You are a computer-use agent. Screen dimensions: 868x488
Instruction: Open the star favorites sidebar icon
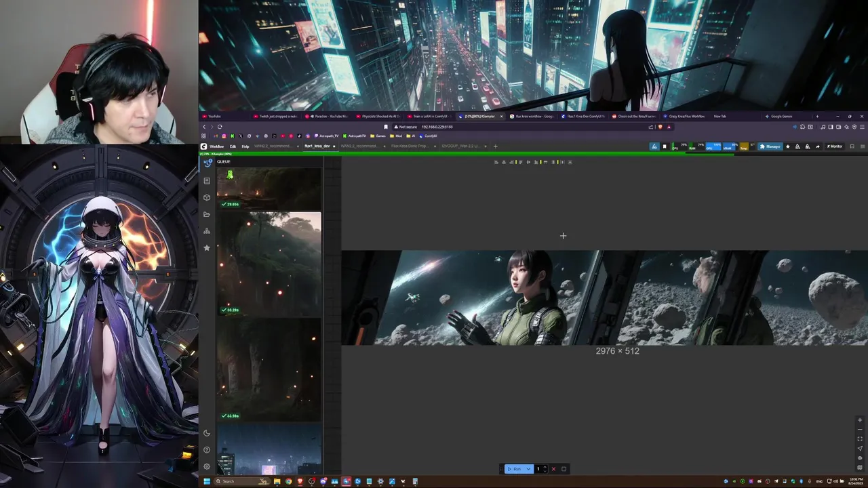(x=207, y=248)
